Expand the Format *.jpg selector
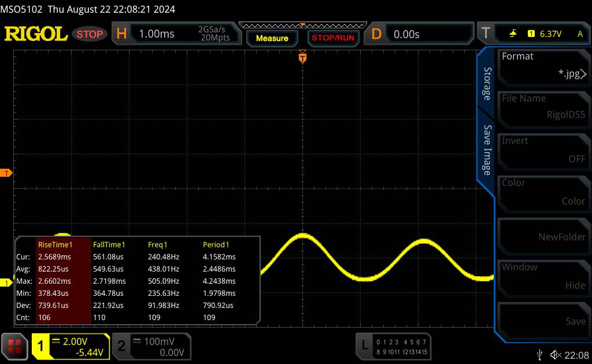The width and height of the screenshot is (592, 364). tap(543, 65)
